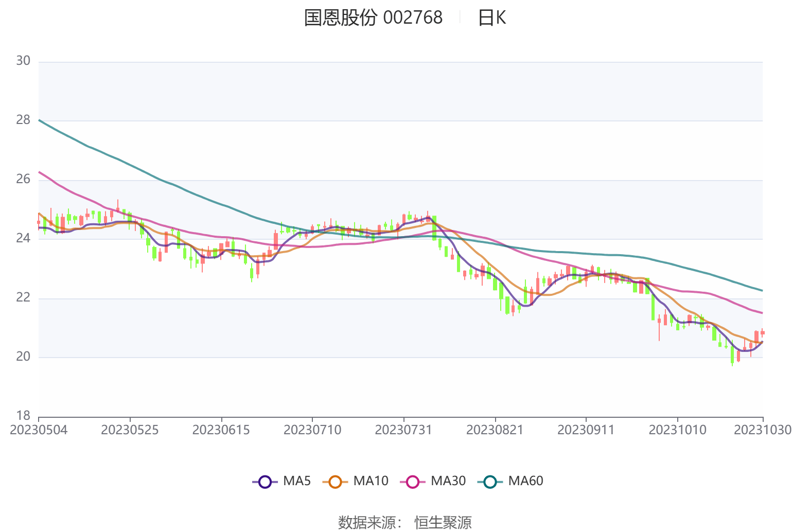The height and width of the screenshot is (532, 810).
Task: Toggle MA30 visibility by its legend text
Action: coord(448,481)
